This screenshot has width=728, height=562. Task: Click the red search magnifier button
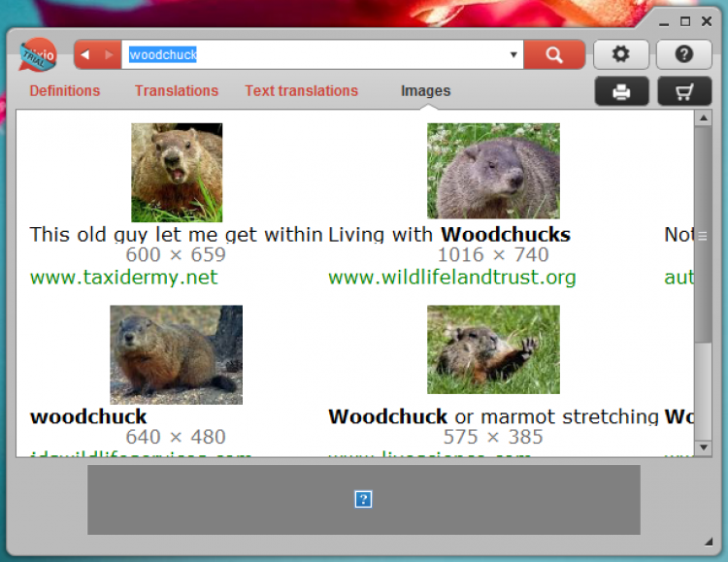click(x=554, y=54)
